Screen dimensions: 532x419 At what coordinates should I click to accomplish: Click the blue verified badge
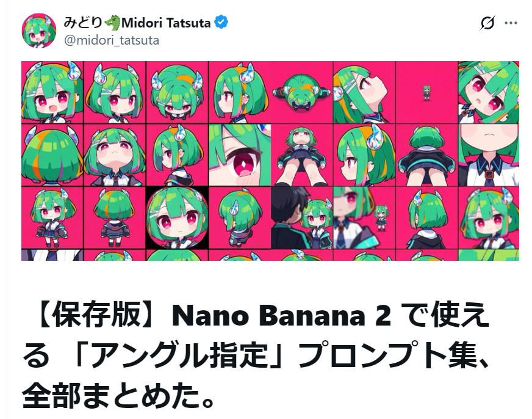(221, 23)
